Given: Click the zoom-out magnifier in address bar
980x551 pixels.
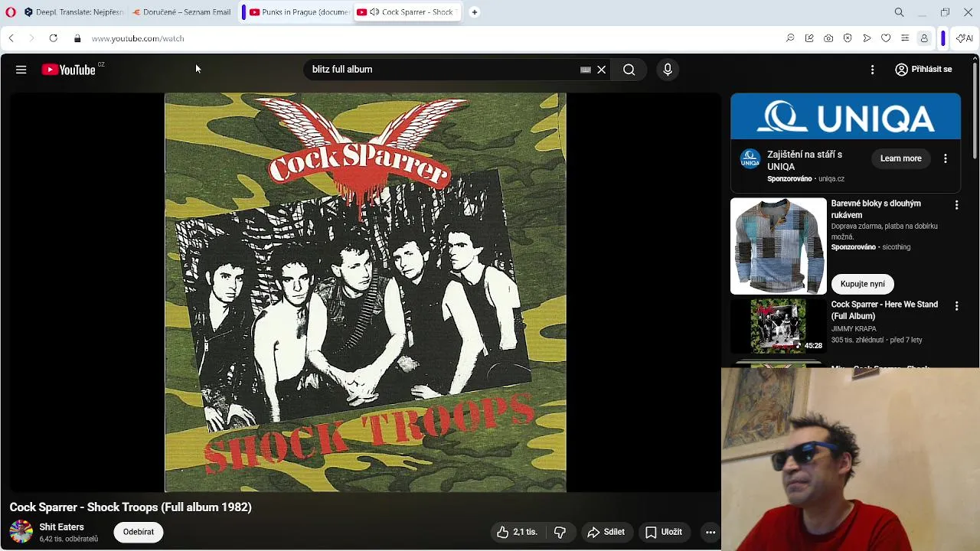Looking at the screenshot, I should [x=790, y=38].
